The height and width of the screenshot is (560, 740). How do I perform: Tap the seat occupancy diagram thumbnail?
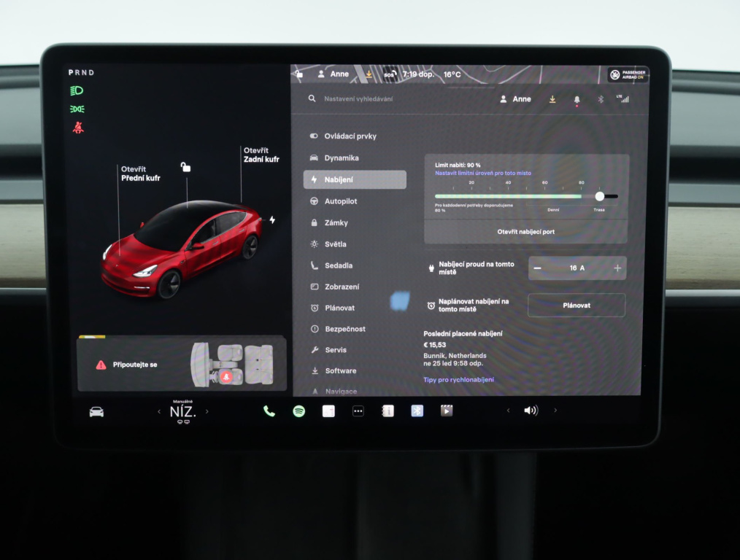tap(232, 365)
